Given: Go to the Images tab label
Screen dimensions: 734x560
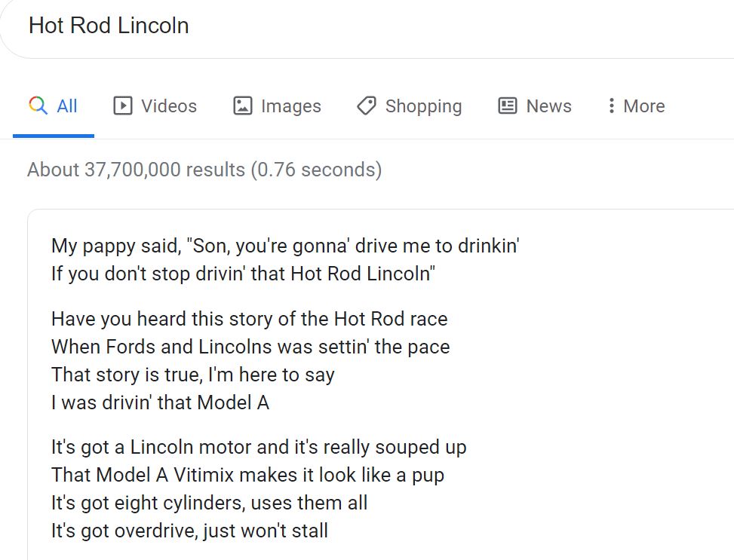Looking at the screenshot, I should [290, 106].
